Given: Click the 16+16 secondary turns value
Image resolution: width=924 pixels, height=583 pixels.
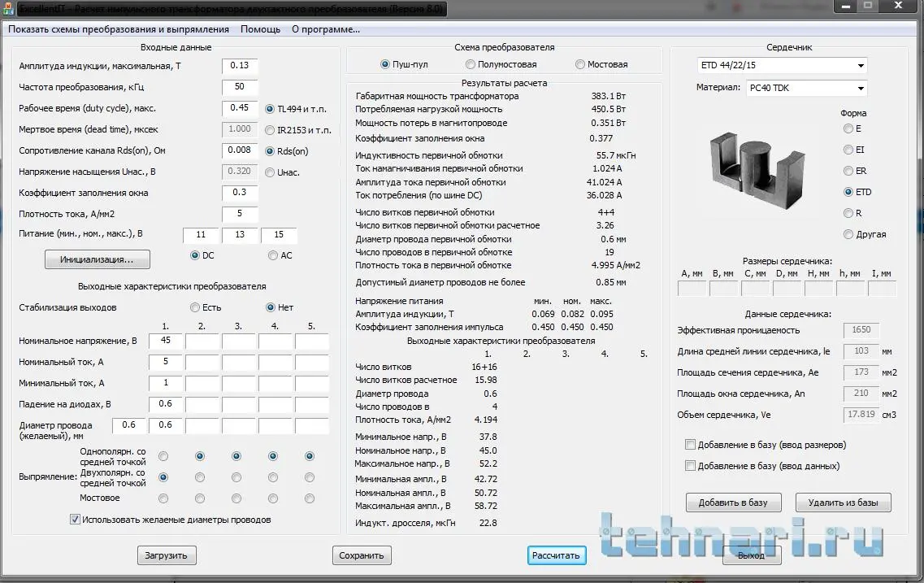Looking at the screenshot, I should tap(484, 367).
